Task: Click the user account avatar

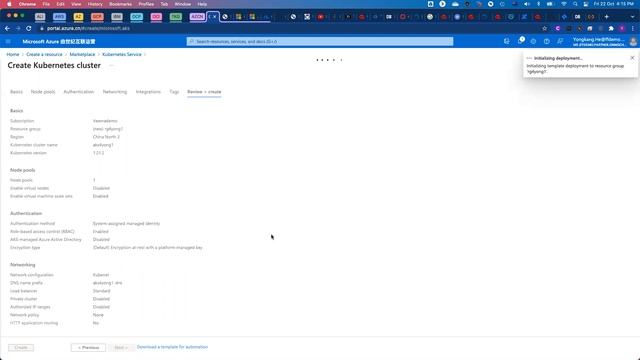Action: (x=633, y=42)
